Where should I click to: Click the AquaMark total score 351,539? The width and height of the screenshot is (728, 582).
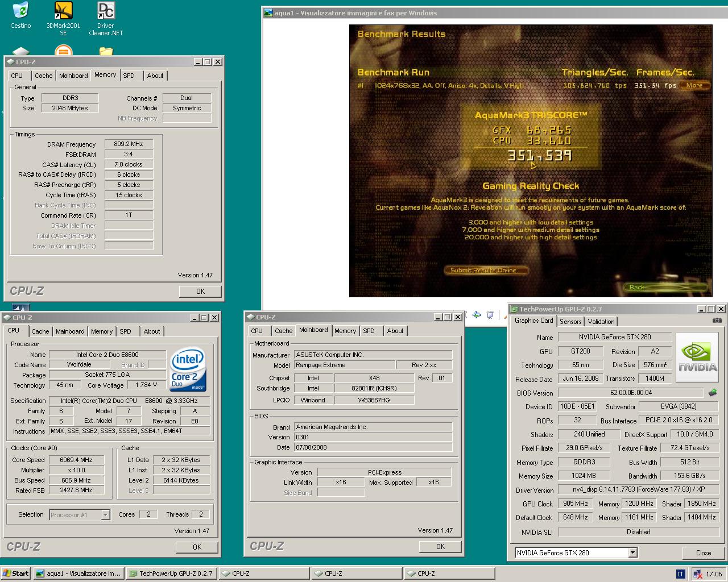(539, 155)
